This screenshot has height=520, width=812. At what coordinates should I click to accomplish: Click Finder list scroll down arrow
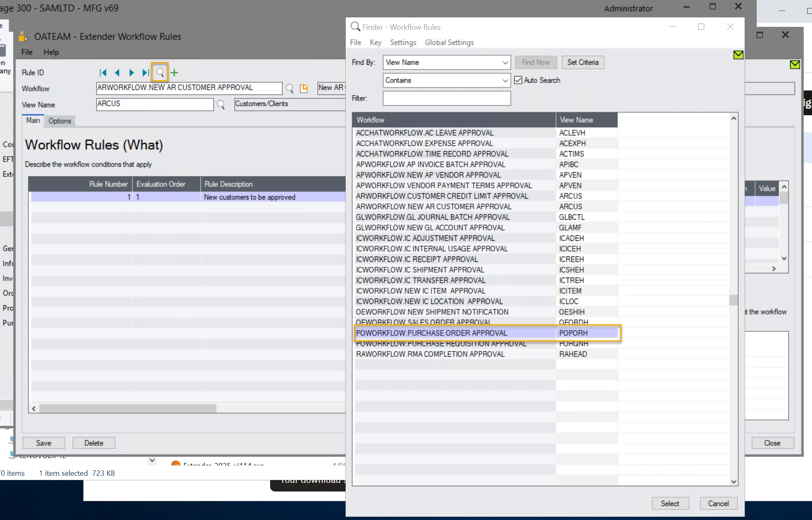[734, 482]
